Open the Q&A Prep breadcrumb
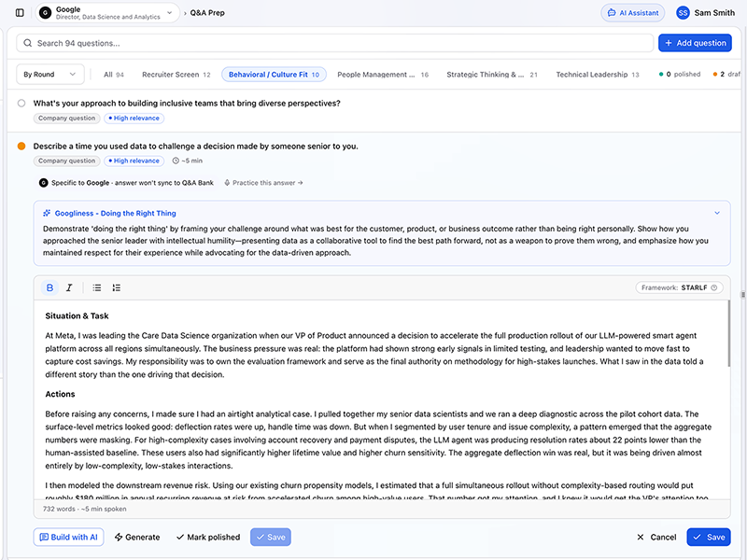Screen dimensions: 747x560 207,13
